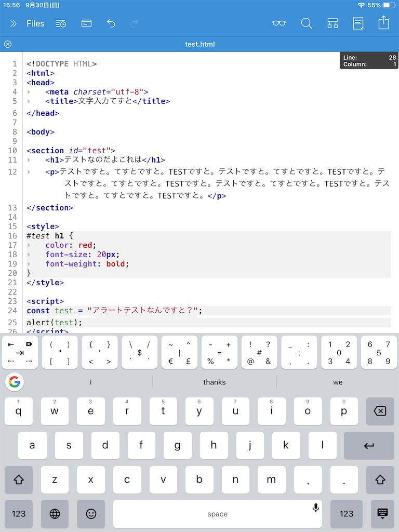Open recent files list icon
The width and height of the screenshot is (399, 532).
(61, 23)
